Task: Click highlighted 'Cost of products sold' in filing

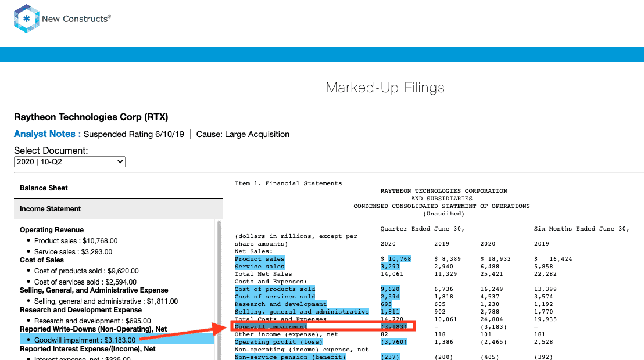Action: [275, 289]
